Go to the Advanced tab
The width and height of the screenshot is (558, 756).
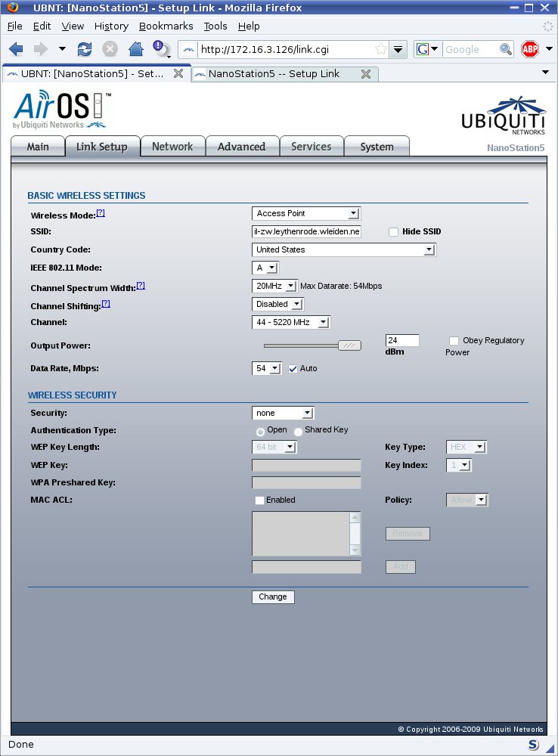tap(241, 147)
